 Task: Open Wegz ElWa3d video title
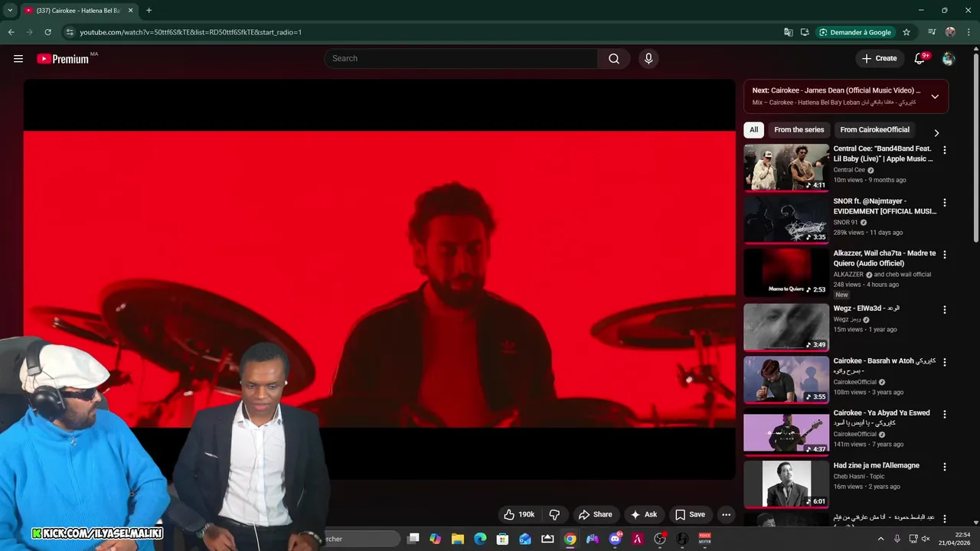[866, 308]
